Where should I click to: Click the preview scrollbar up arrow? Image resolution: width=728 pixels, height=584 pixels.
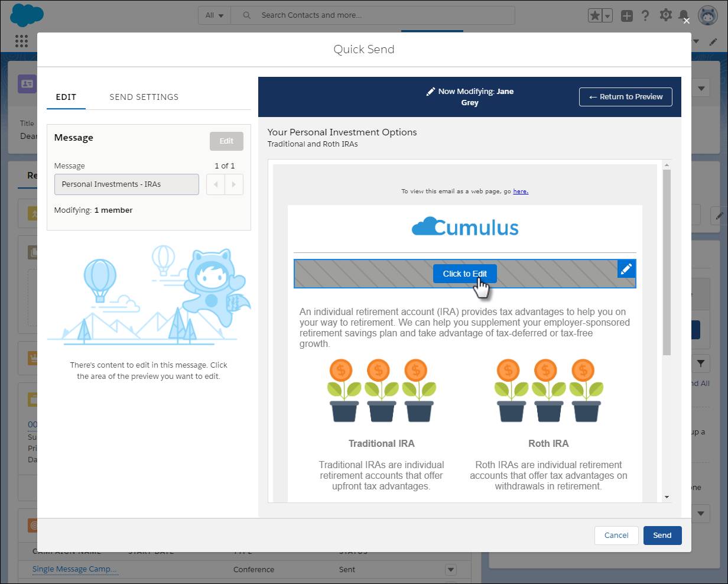(667, 165)
